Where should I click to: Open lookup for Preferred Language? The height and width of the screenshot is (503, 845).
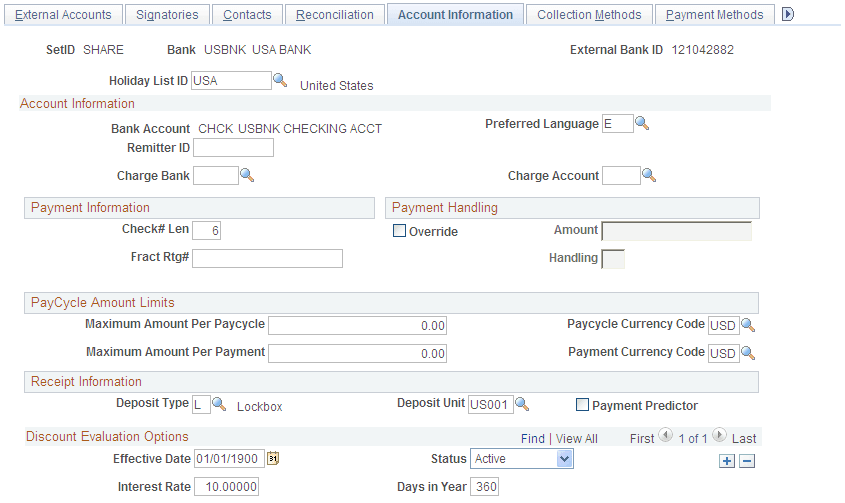click(x=642, y=123)
